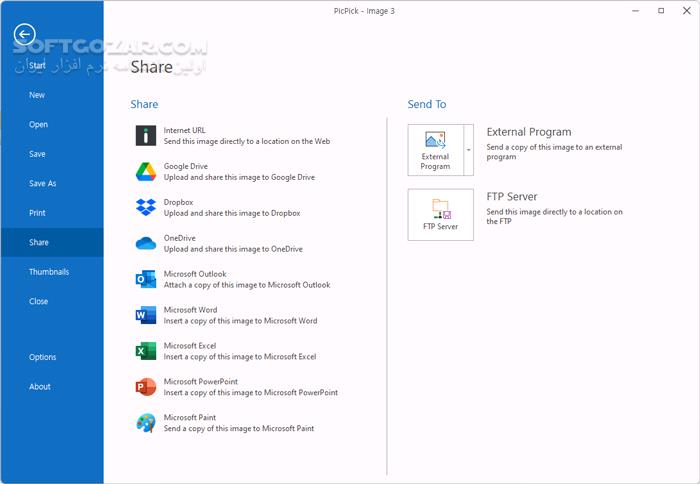Click 'Attach a copy of this image to Microsoft Outlook'
This screenshot has height=484, width=700.
click(x=247, y=285)
